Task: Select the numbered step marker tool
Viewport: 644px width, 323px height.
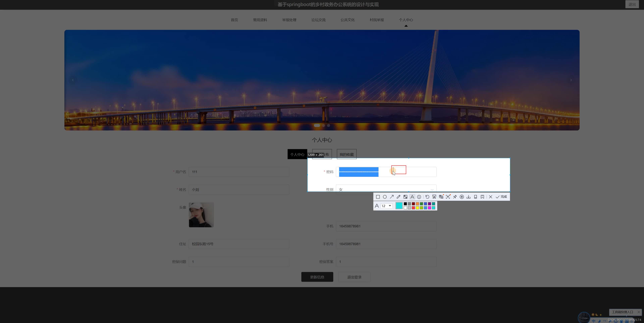Action: coord(419,197)
